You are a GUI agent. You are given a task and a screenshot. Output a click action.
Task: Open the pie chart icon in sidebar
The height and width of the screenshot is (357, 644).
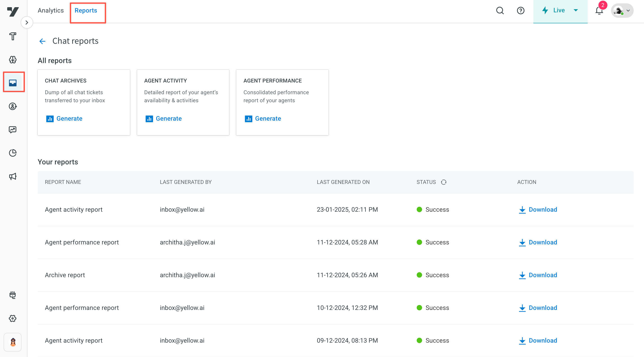click(x=13, y=153)
